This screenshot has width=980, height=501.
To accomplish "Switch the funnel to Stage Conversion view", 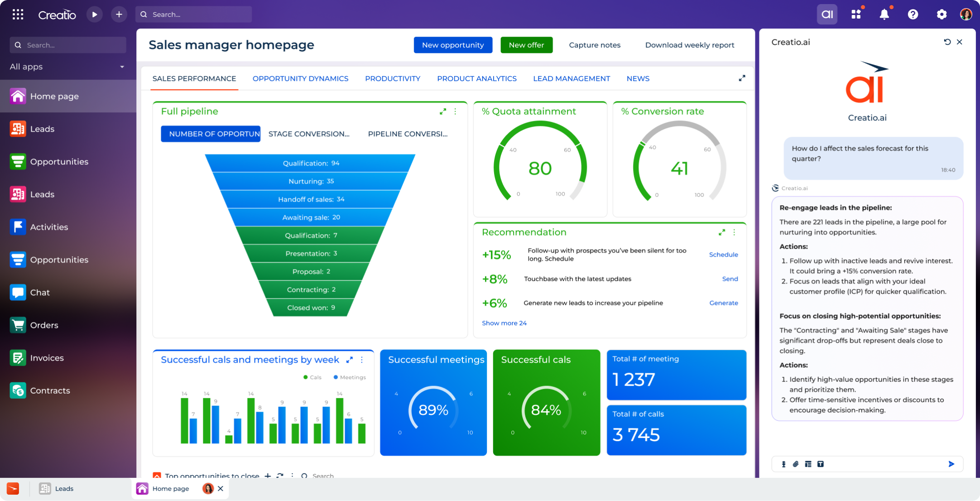I will (x=308, y=134).
